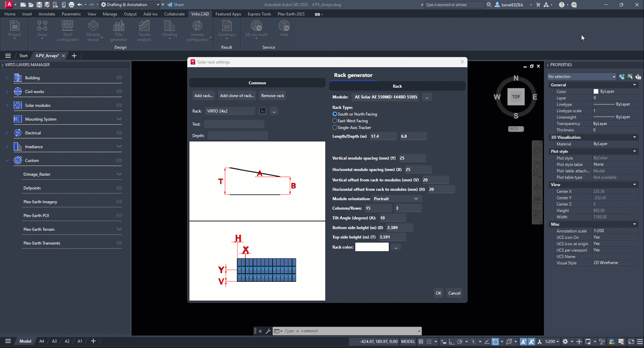This screenshot has width=644, height=348.
Task: Browse module with ellipsis button
Action: [x=427, y=97]
